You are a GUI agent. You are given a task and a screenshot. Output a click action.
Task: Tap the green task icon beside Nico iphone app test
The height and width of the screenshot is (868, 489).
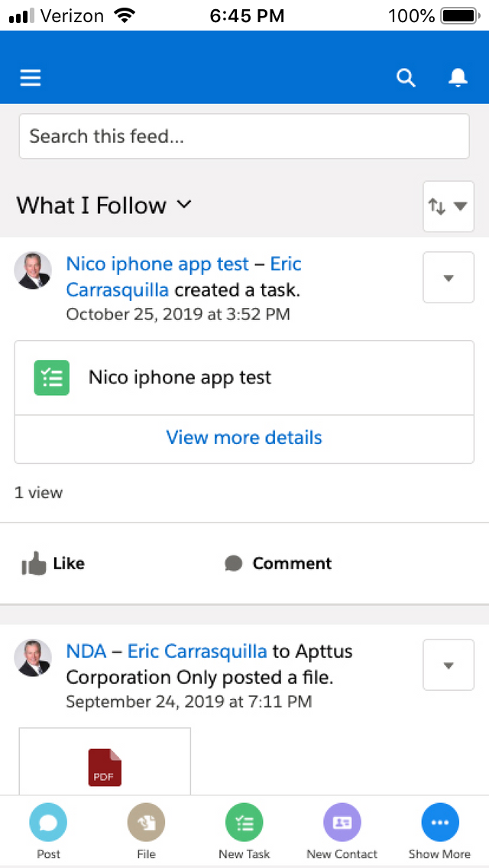click(x=51, y=377)
